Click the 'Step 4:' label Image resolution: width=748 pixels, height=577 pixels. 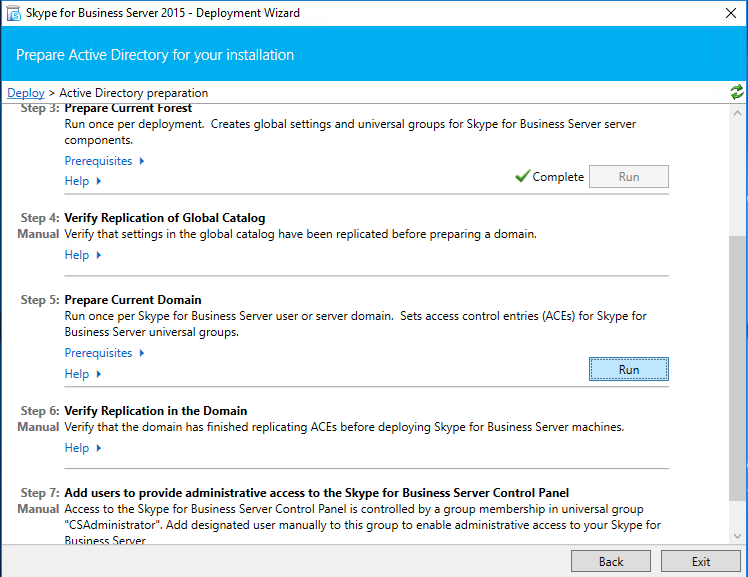[40, 218]
